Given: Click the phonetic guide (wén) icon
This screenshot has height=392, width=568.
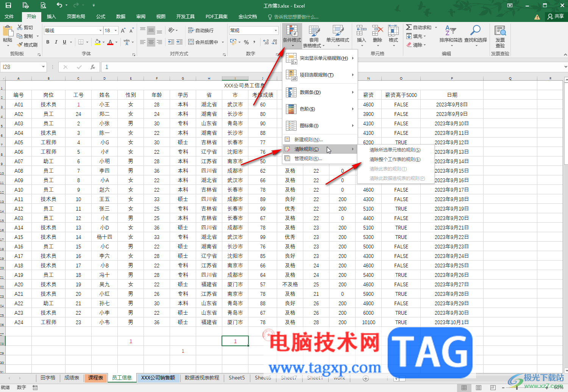Looking at the screenshot, I should coord(126,42).
